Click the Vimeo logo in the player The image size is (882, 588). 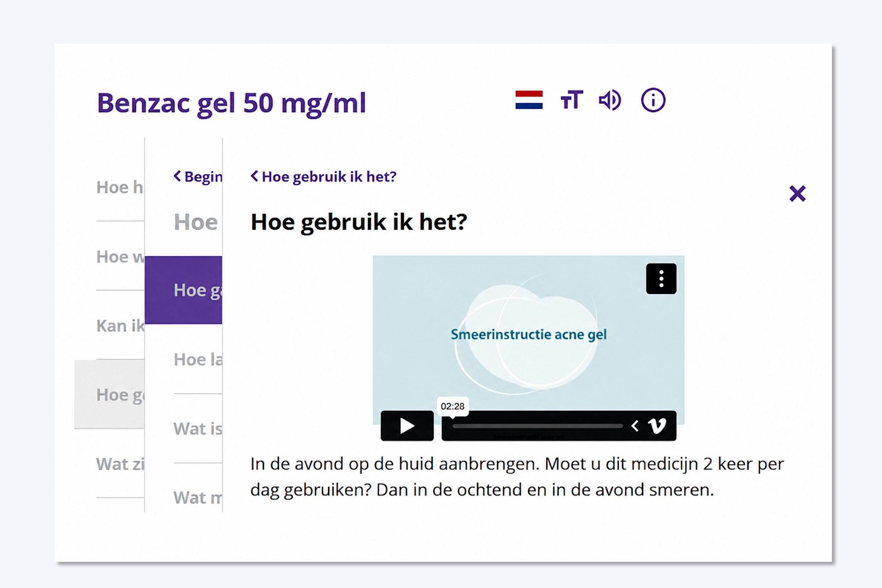pyautogui.click(x=657, y=426)
